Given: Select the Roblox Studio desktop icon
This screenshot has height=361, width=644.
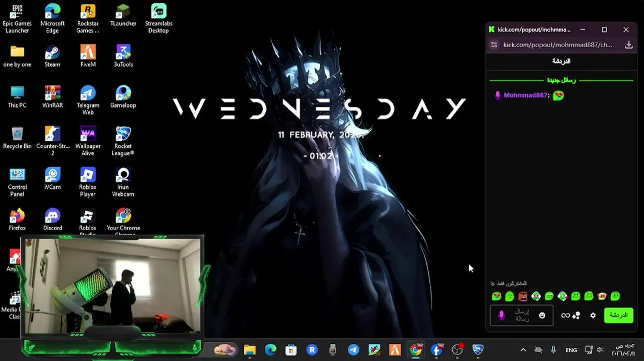Looking at the screenshot, I should 88,222.
